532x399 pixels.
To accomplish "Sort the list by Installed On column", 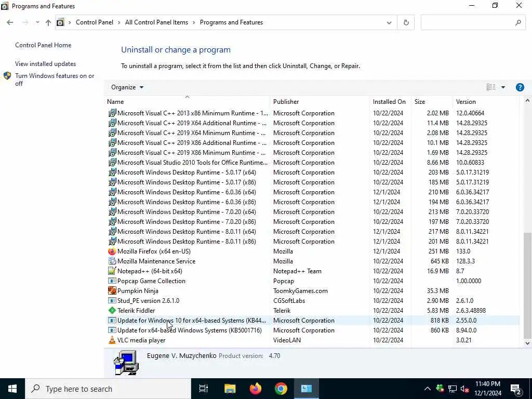I will (391, 101).
